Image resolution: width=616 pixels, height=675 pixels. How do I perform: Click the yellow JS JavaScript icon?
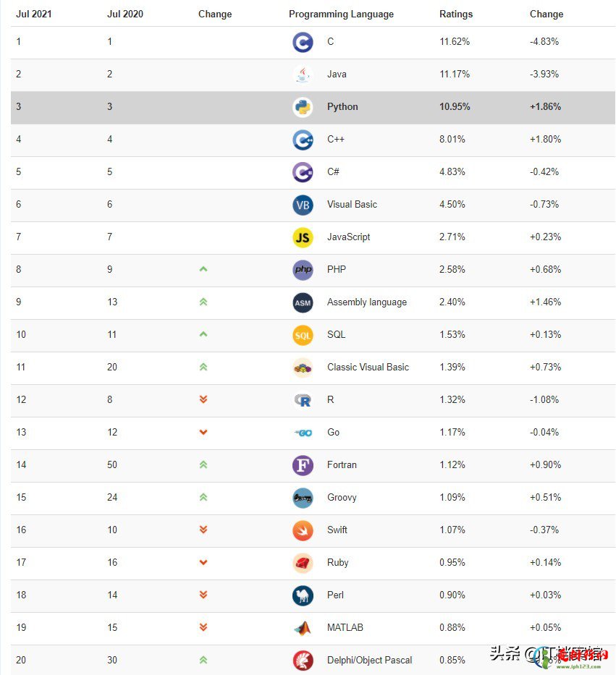tap(303, 237)
